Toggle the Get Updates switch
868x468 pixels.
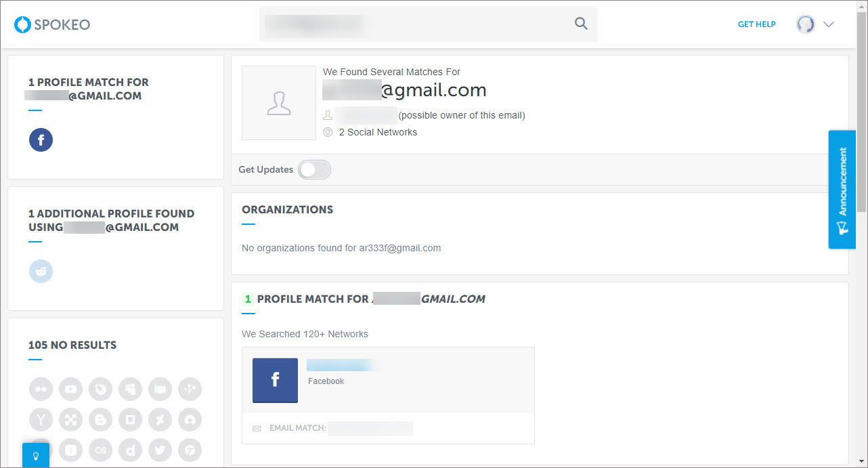(x=315, y=169)
